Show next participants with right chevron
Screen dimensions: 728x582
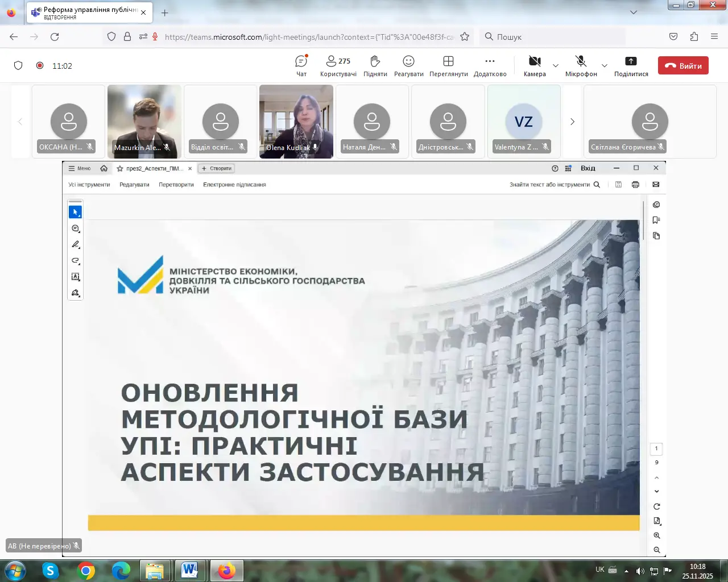click(x=572, y=122)
